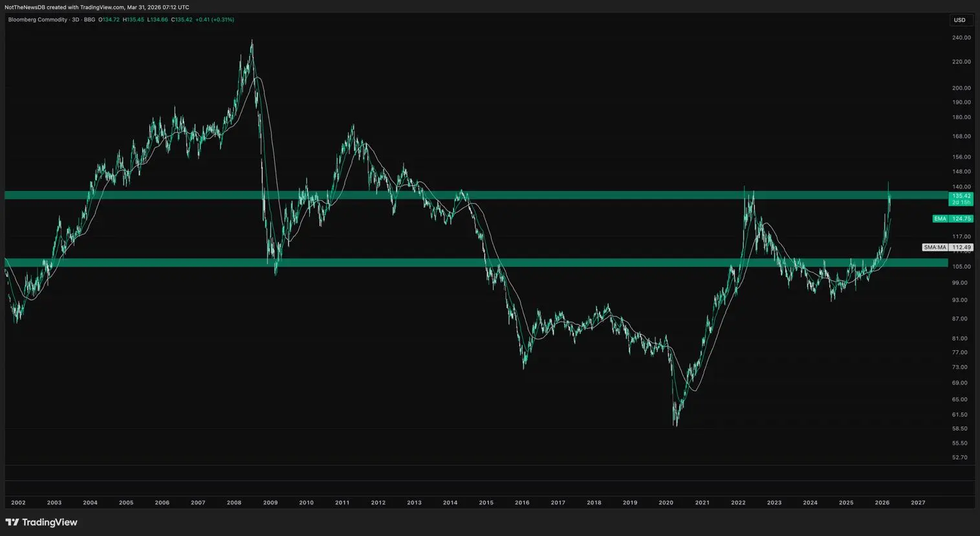This screenshot has width=980, height=536.
Task: Select the lower green horizontal zone
Action: [x=476, y=263]
